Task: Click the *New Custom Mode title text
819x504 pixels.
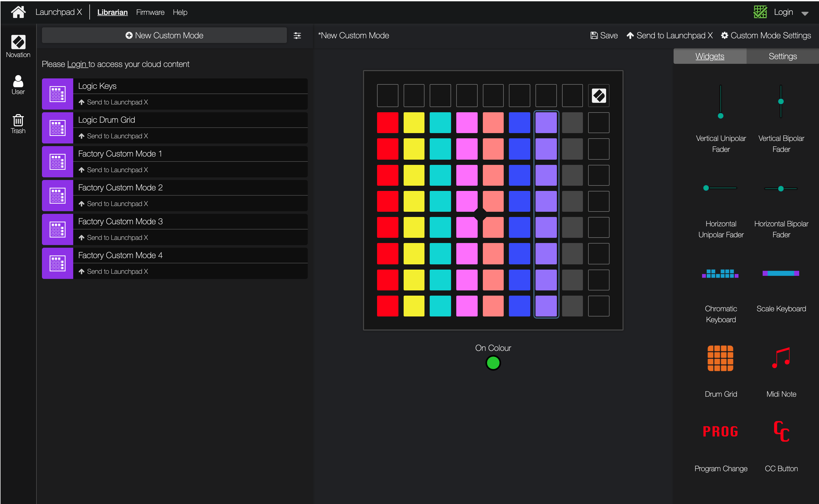Action: click(354, 35)
